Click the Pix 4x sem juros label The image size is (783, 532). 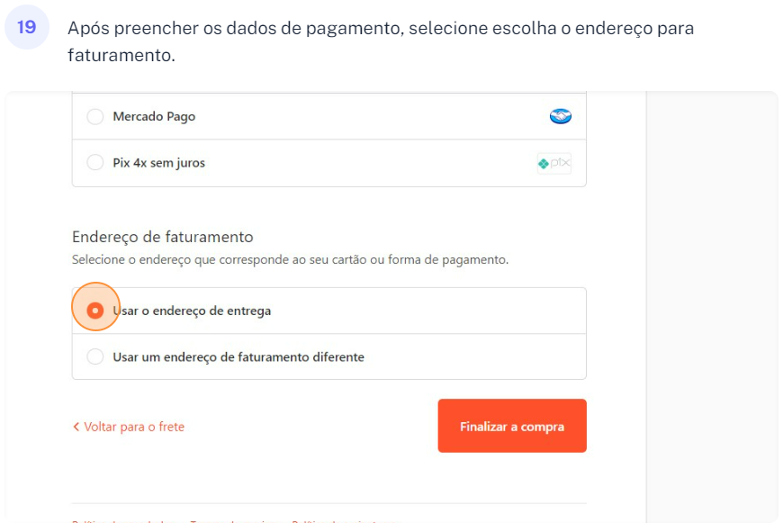pyautogui.click(x=159, y=163)
